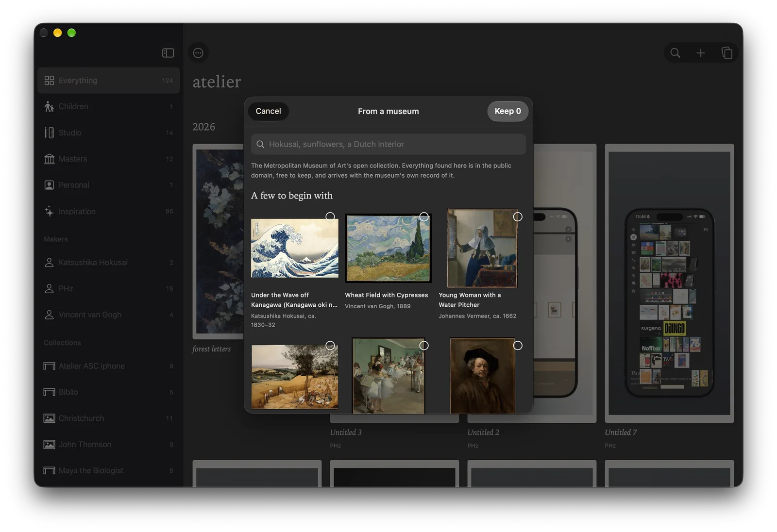
Task: Open the Inspiration sidebar category
Action: [109, 212]
